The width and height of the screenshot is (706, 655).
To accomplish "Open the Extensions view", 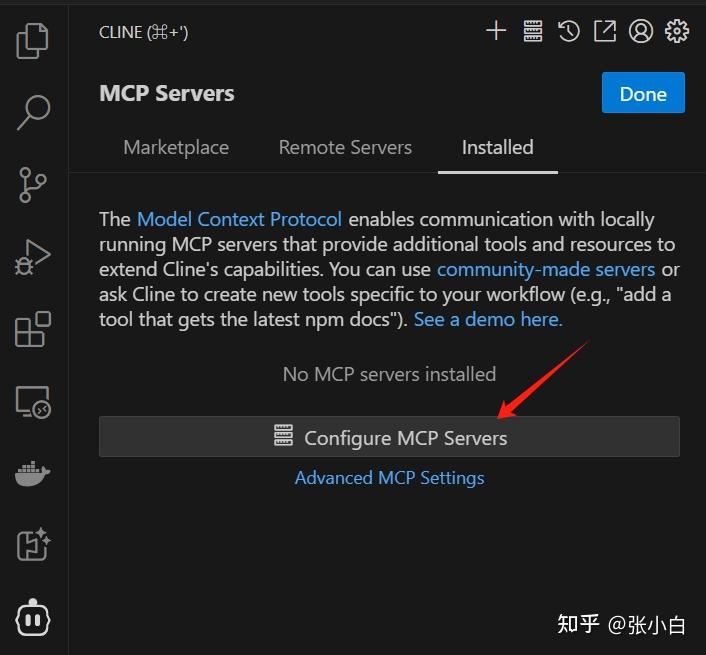I will pyautogui.click(x=33, y=329).
